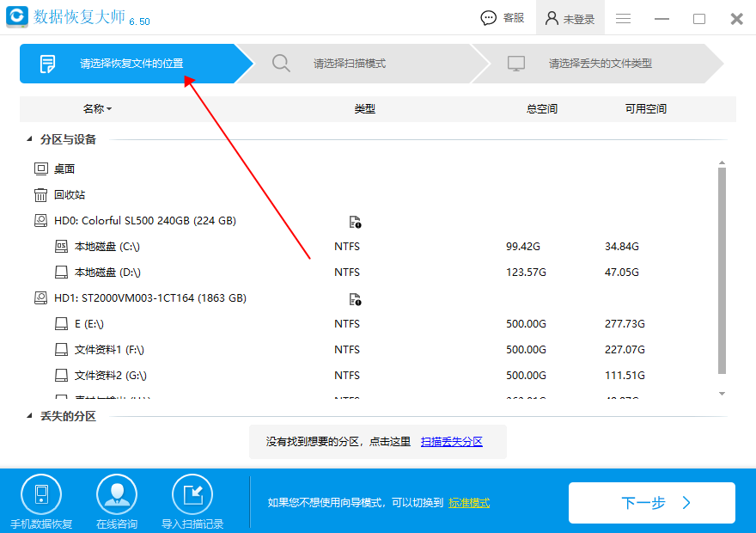This screenshot has height=533, width=756.
Task: Switch to 标准模式 standard mode
Action: [x=468, y=502]
